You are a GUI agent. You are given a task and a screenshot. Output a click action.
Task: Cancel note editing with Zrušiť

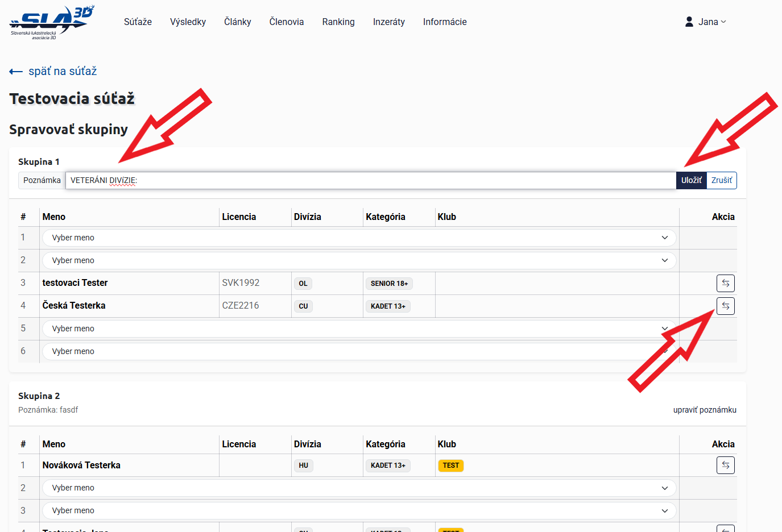point(721,180)
